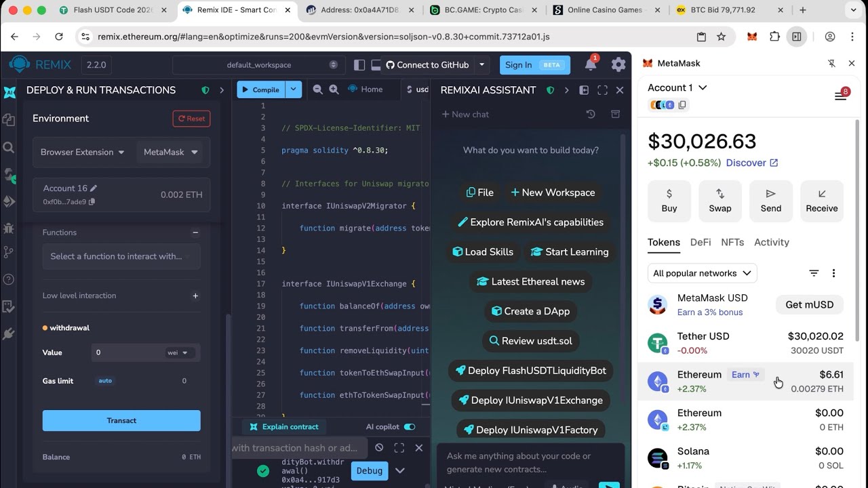
Task: Click Explain contract button
Action: tap(283, 427)
